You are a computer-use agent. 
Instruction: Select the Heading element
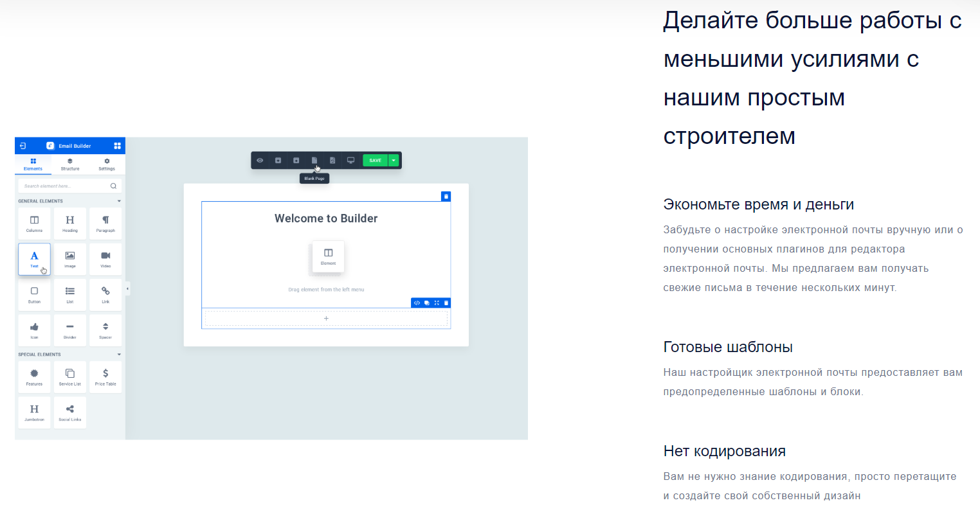coord(70,224)
